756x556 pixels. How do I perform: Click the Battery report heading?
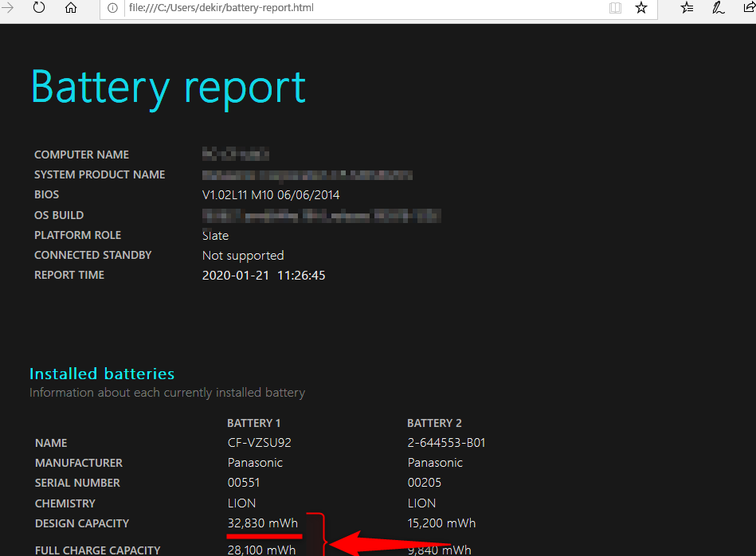pos(168,87)
